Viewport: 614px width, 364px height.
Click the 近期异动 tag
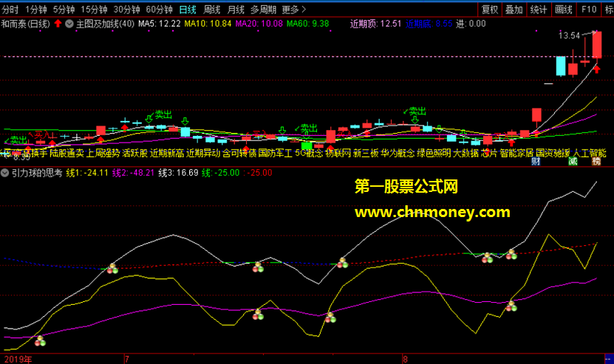[x=203, y=153]
